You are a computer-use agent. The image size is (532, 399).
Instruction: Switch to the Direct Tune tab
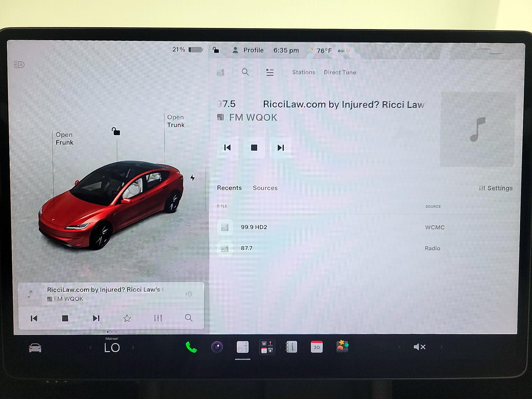[x=340, y=73]
